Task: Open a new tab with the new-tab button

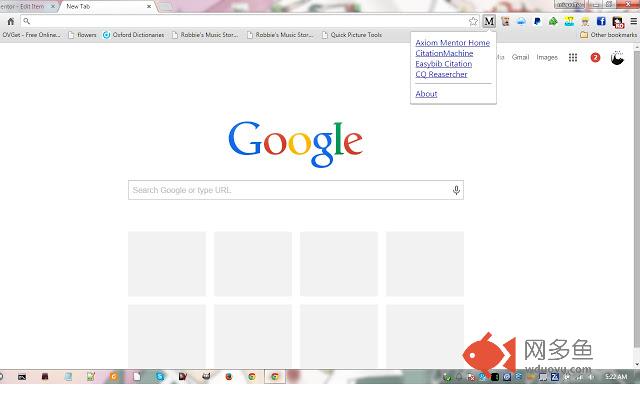Action: point(165,7)
